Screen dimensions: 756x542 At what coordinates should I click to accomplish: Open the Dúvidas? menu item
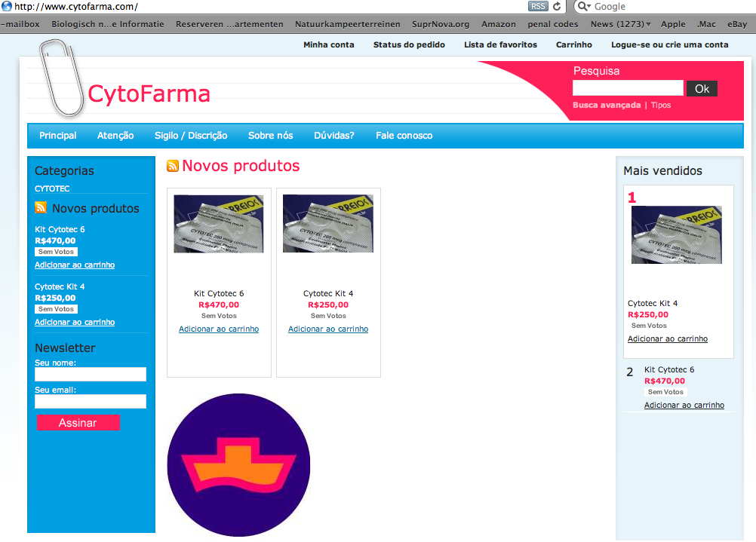point(334,136)
